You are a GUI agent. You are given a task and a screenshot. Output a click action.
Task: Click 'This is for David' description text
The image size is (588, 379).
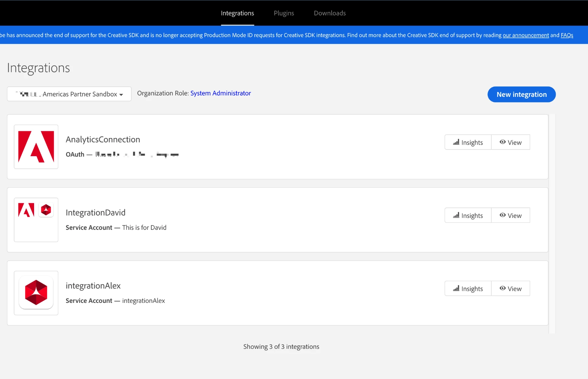(144, 228)
